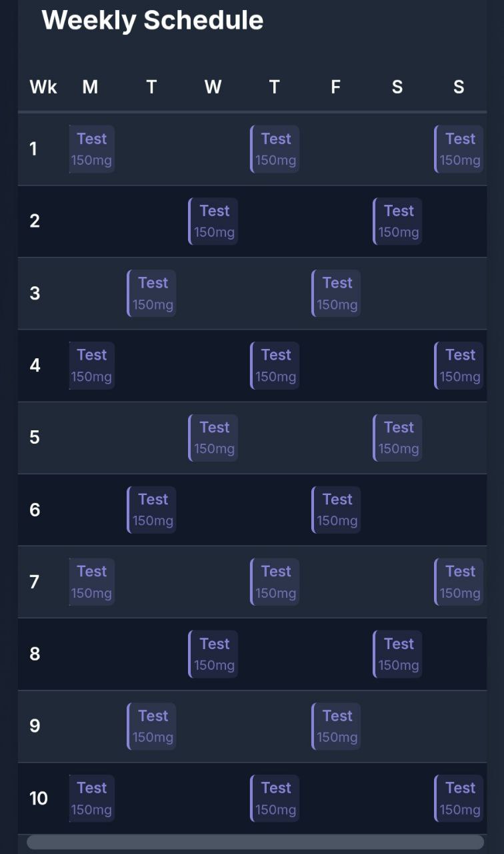Viewport: 504px width, 854px height.
Task: Click the horizontal scrollbar below the schedule
Action: (255, 842)
